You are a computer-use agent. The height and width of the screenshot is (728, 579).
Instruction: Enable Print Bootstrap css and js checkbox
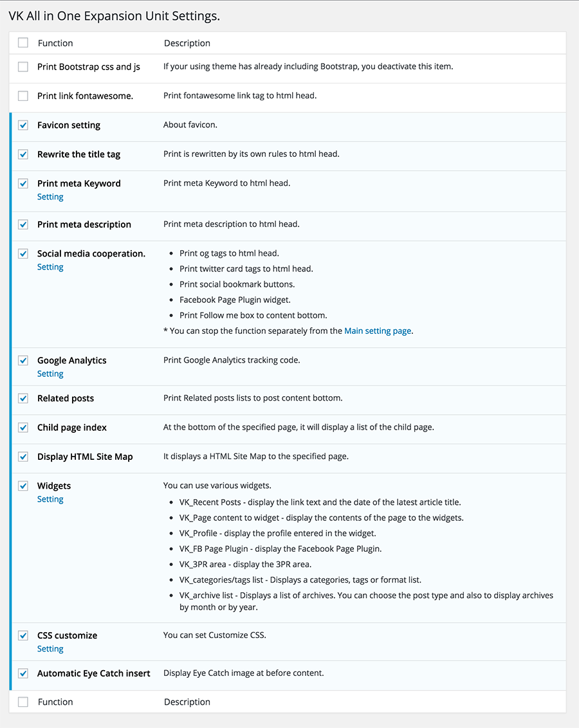click(x=23, y=67)
